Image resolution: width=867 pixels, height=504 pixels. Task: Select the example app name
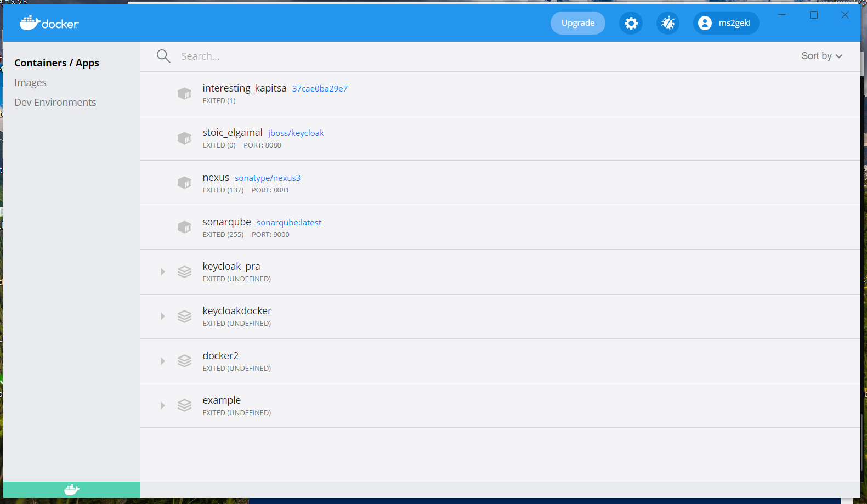tap(222, 400)
